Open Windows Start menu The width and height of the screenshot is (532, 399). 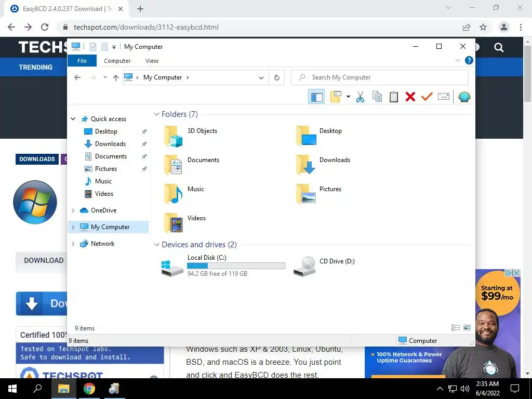pyautogui.click(x=12, y=389)
